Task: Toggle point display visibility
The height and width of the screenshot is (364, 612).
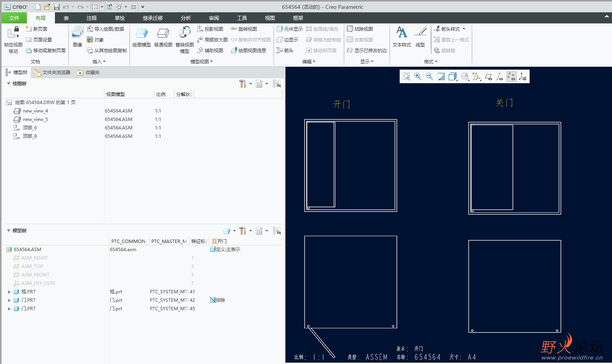Action: point(511,76)
